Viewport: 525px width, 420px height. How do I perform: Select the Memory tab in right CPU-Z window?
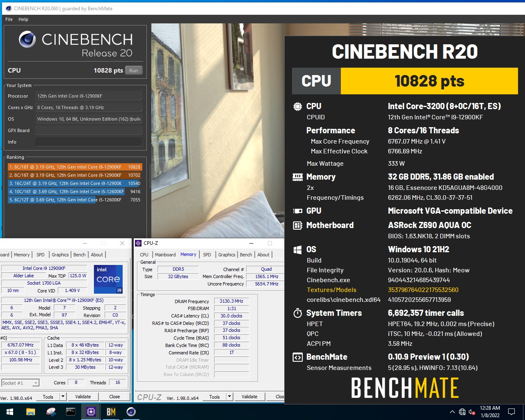[188, 254]
